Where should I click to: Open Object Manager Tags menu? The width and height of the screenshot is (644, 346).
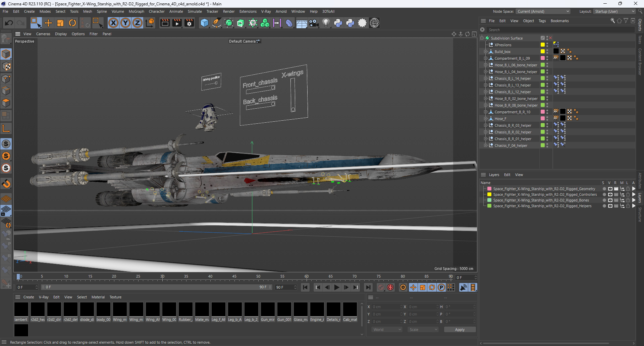542,21
